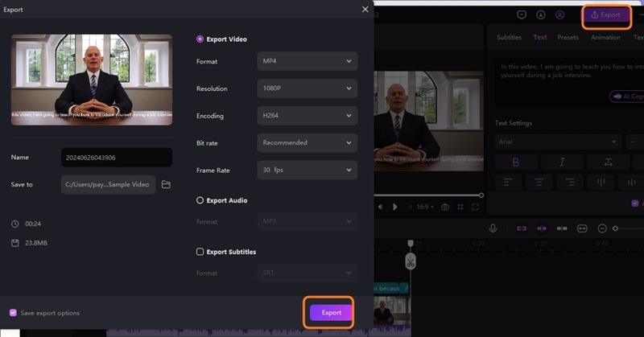
Task: Align subtitle text left
Action: [x=508, y=182]
